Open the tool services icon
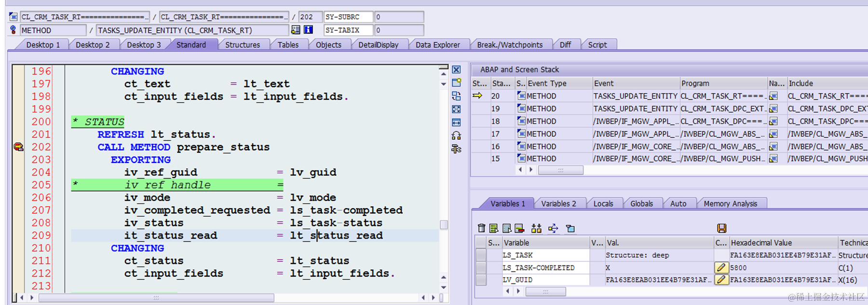Viewport: 868px width, 305px height. click(x=456, y=149)
